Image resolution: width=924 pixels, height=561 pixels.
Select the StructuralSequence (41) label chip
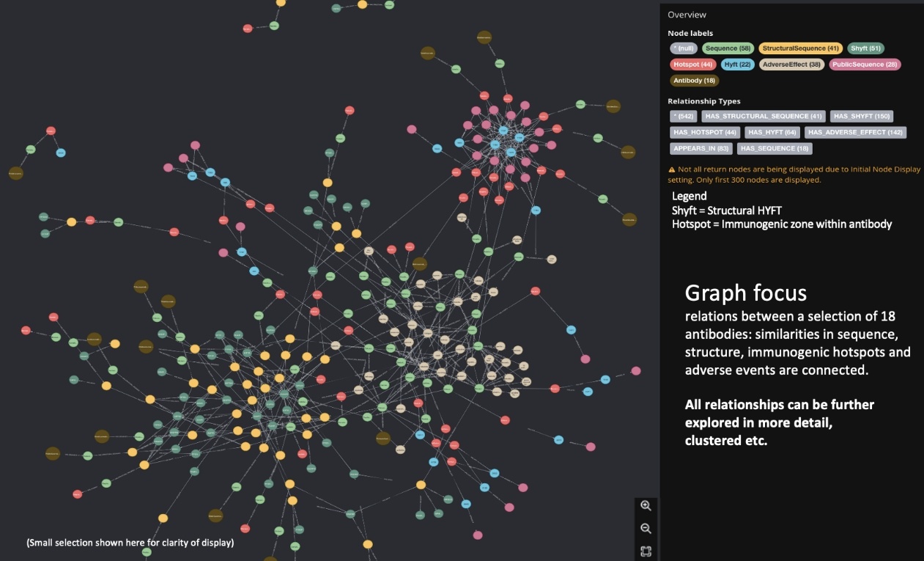pyautogui.click(x=800, y=48)
